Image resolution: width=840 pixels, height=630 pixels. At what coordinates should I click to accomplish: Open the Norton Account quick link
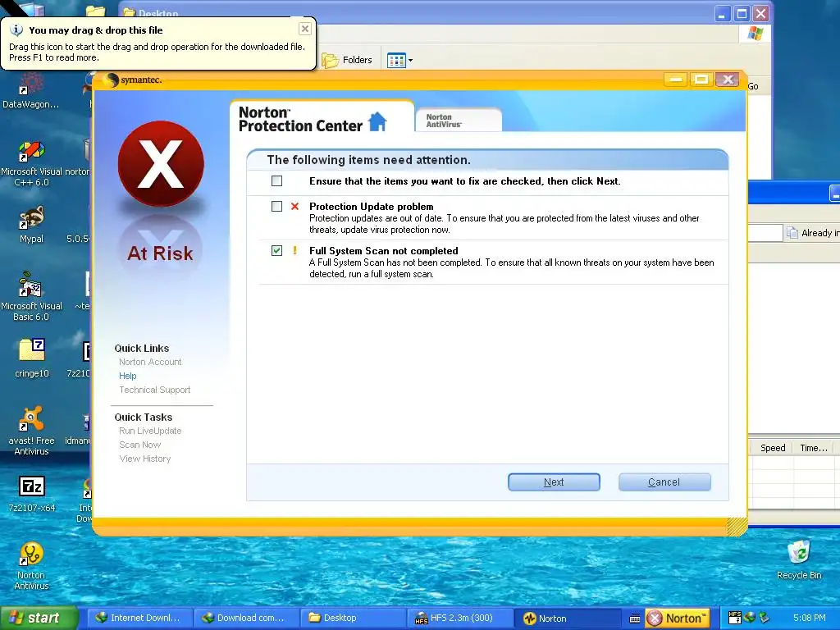[x=150, y=362]
